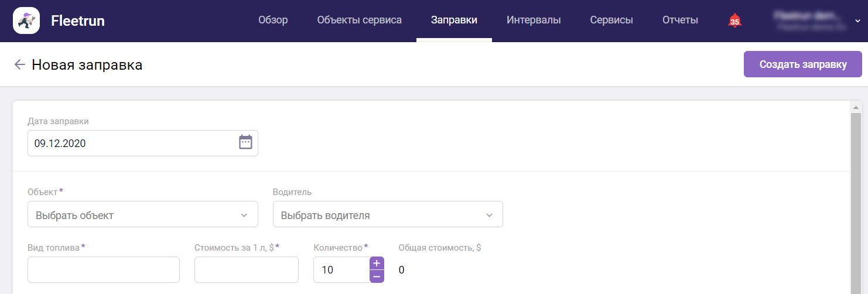
Task: Switch to the Отчеты tab
Action: pyautogui.click(x=680, y=20)
